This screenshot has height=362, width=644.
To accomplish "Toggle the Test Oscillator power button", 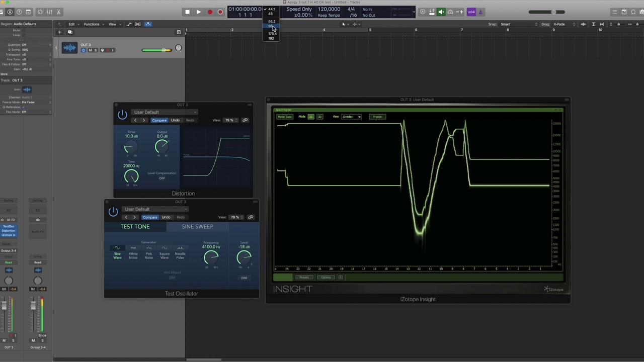I will (113, 212).
